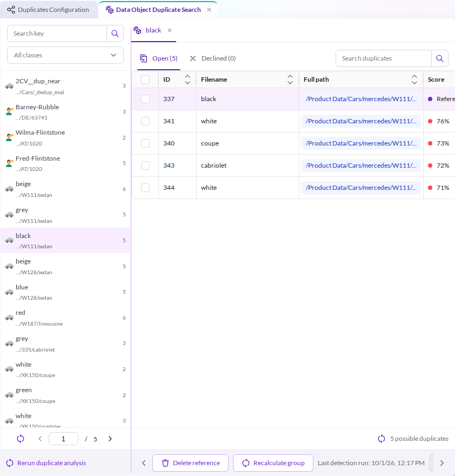Go to the next page of the key list
The height and width of the screenshot is (476, 455).
point(110,439)
